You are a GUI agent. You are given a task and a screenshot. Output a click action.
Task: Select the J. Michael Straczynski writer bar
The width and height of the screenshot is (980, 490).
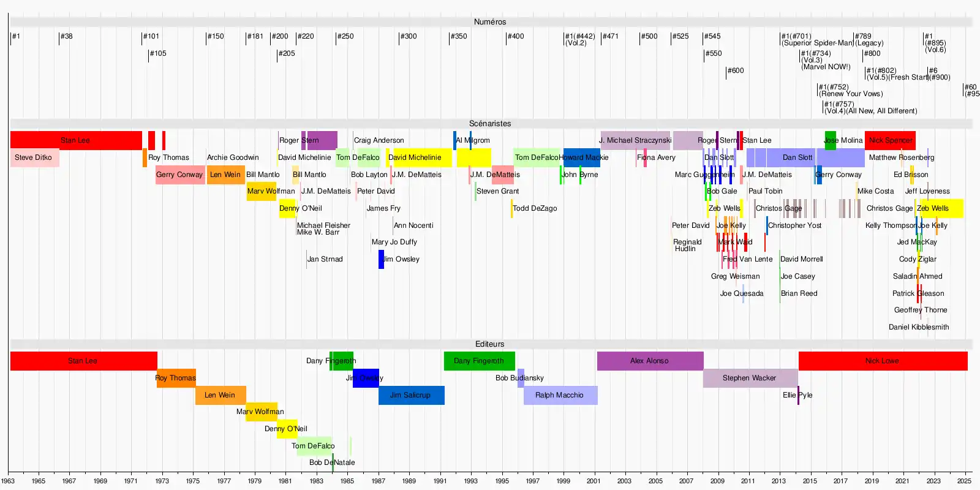coord(635,140)
